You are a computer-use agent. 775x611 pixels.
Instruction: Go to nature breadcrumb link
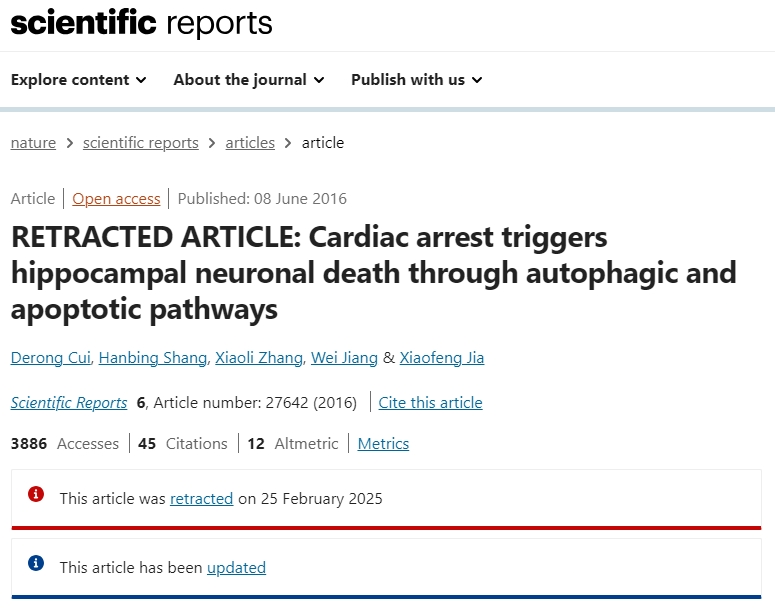click(x=33, y=143)
